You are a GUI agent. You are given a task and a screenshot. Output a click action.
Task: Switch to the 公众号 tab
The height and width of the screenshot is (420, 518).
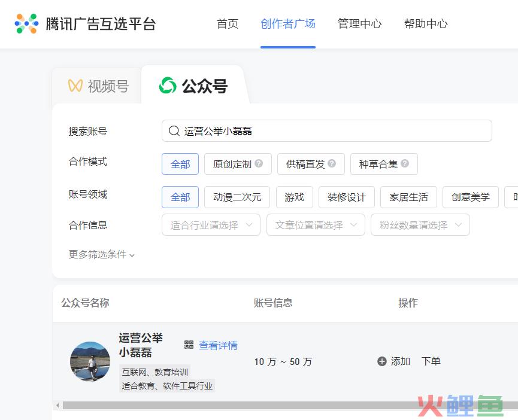click(x=193, y=86)
